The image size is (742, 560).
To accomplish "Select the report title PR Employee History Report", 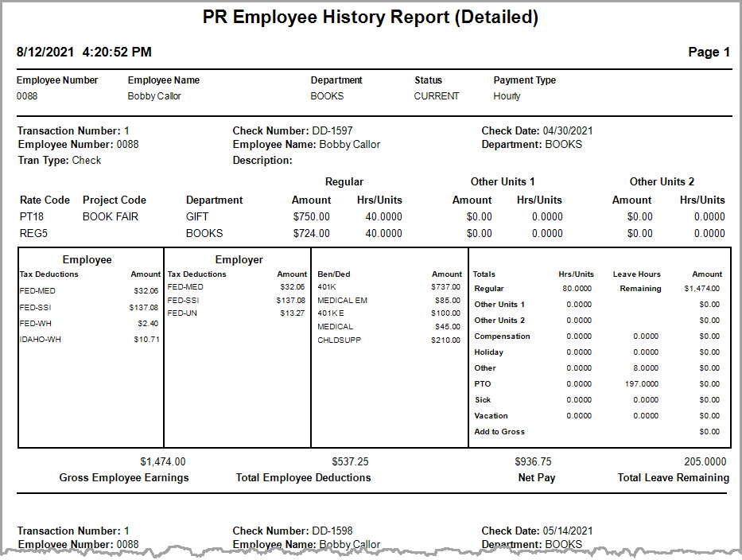I will [371, 17].
